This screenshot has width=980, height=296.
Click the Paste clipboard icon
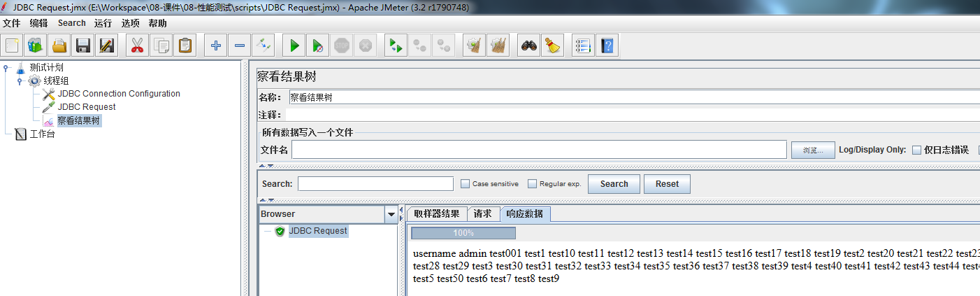(185, 46)
